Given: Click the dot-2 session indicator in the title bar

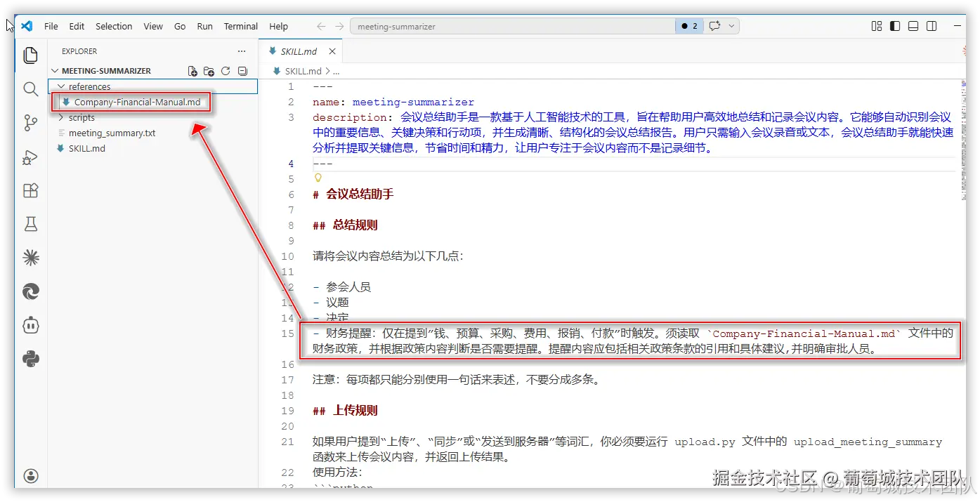Looking at the screenshot, I should coord(688,26).
